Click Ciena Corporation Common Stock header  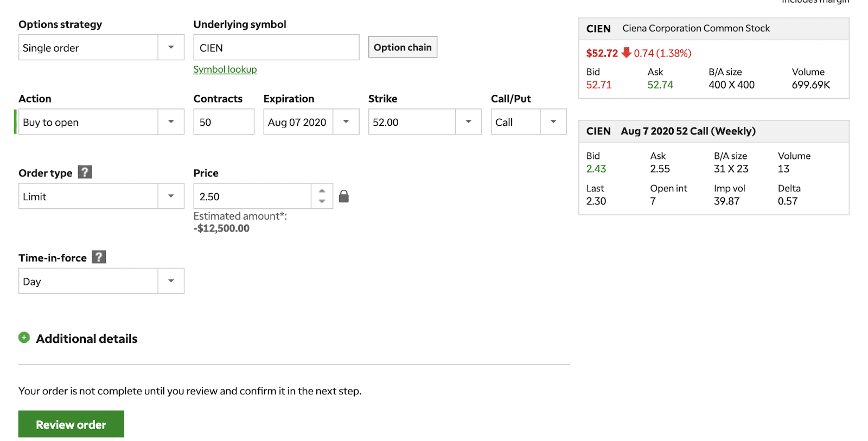(696, 28)
